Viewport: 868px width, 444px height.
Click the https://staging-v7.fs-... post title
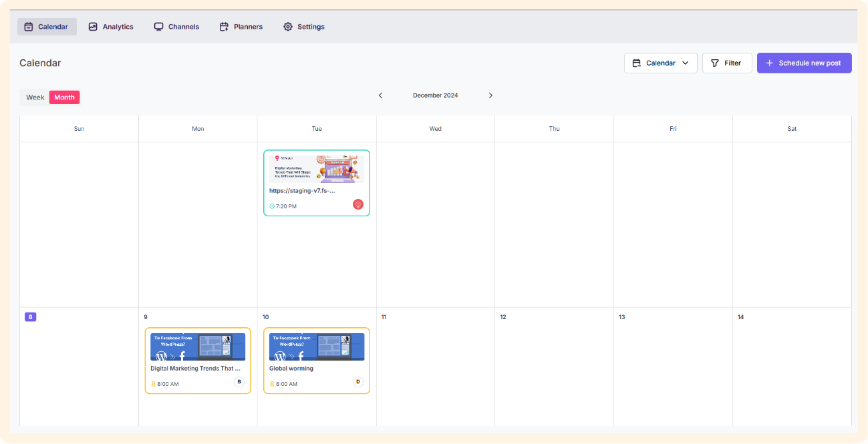[x=302, y=190]
